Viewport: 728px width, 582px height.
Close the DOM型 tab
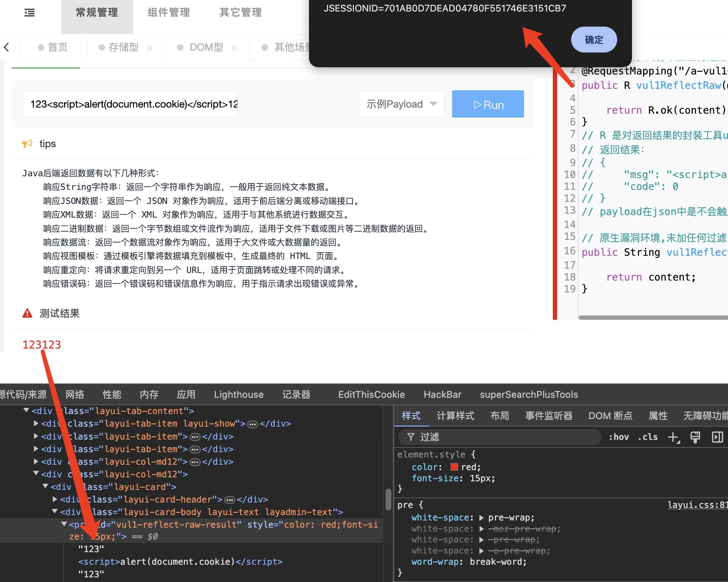(x=234, y=48)
